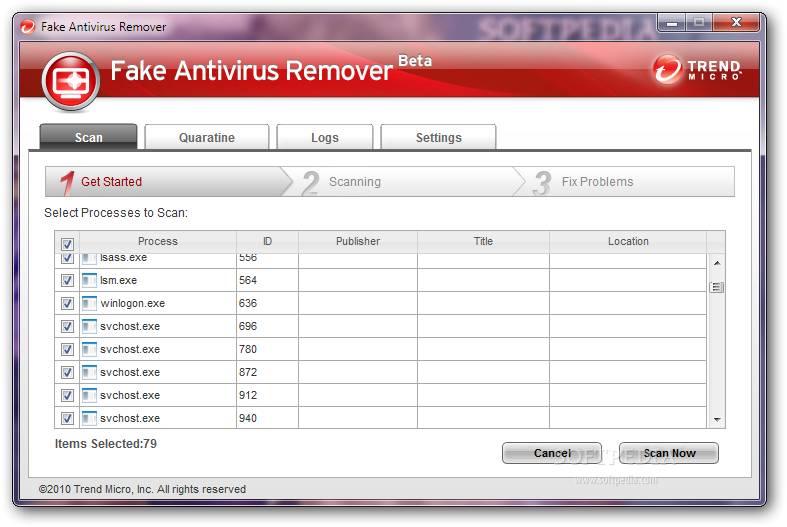Click process ID 564

click(x=248, y=280)
